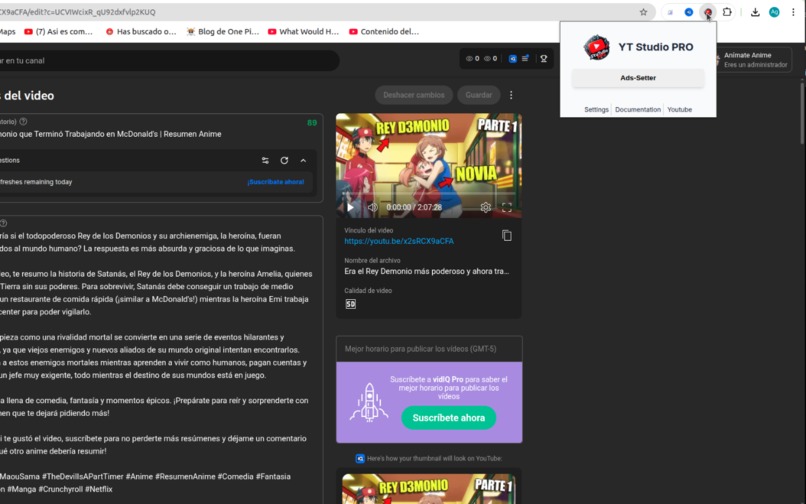Adjust suggestions settings sliders icon
806x504 pixels.
(265, 160)
